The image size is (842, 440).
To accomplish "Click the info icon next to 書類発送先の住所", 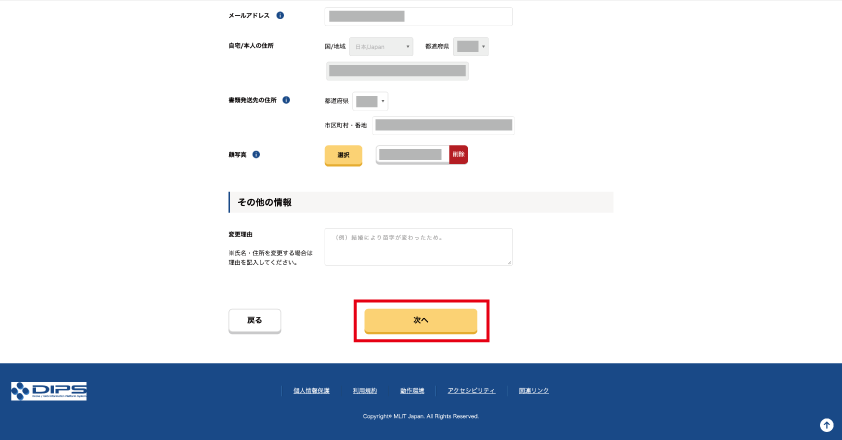I will [x=286, y=100].
